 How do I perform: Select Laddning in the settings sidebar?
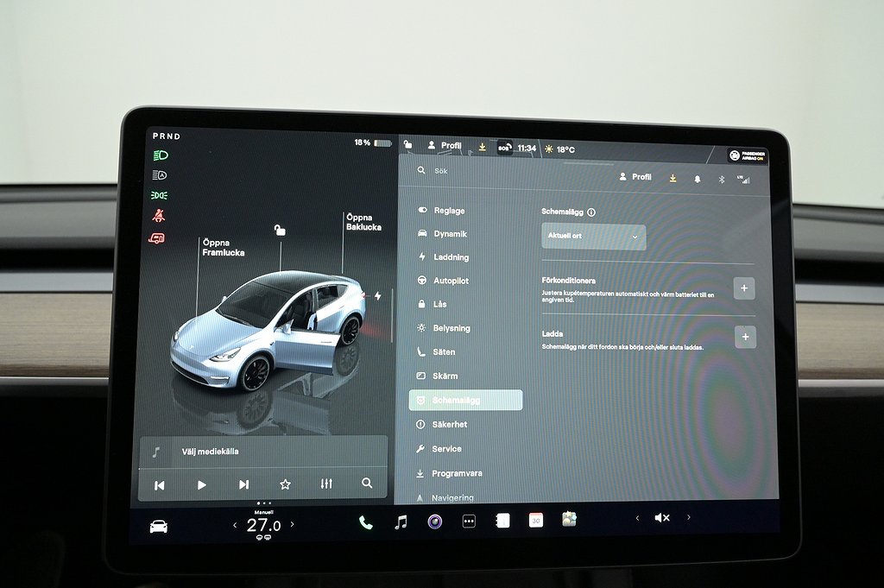pos(450,257)
